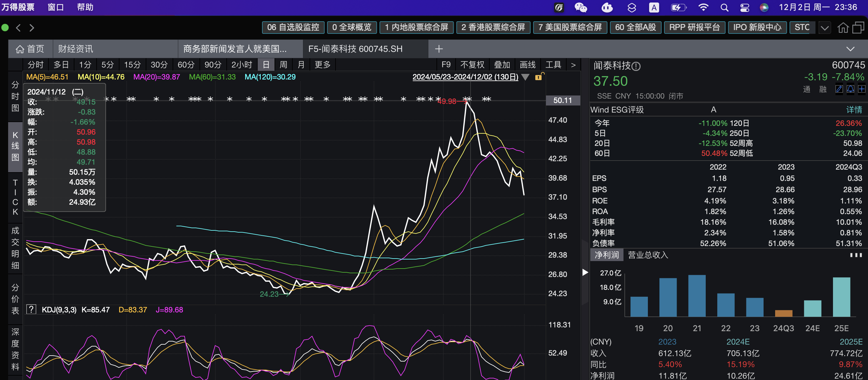Switch to 5分 period
This screenshot has height=380, width=868.
point(108,65)
